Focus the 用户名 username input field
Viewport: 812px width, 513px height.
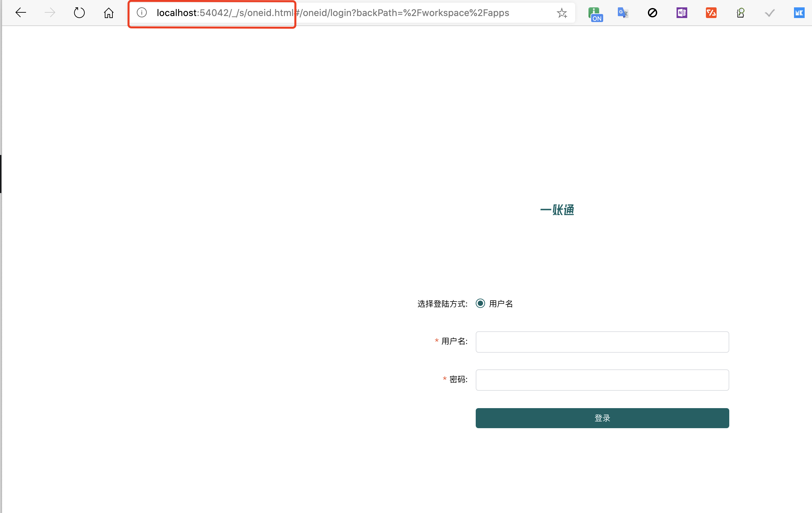602,342
